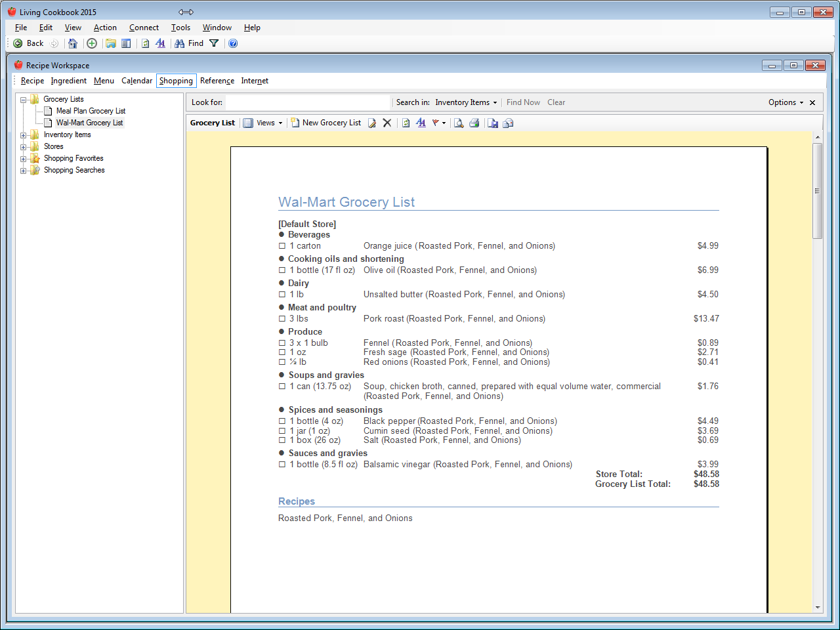Viewport: 840px width, 630px height.
Task: Create a New Grocery List
Action: point(325,123)
